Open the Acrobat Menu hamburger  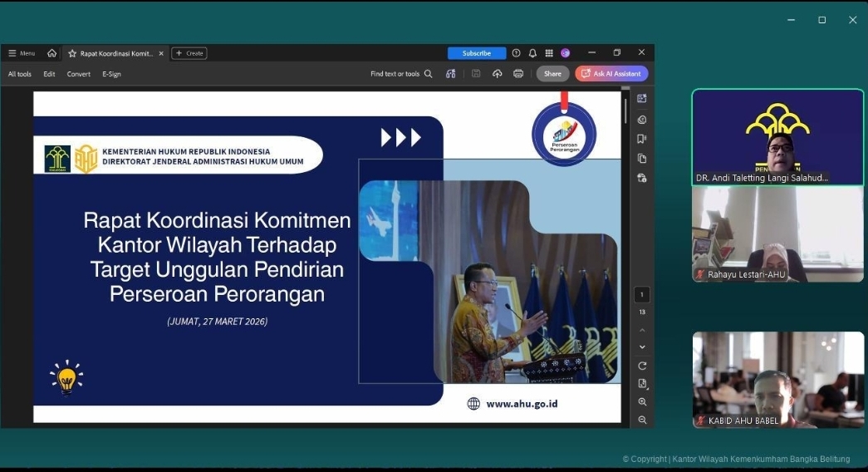[x=21, y=53]
